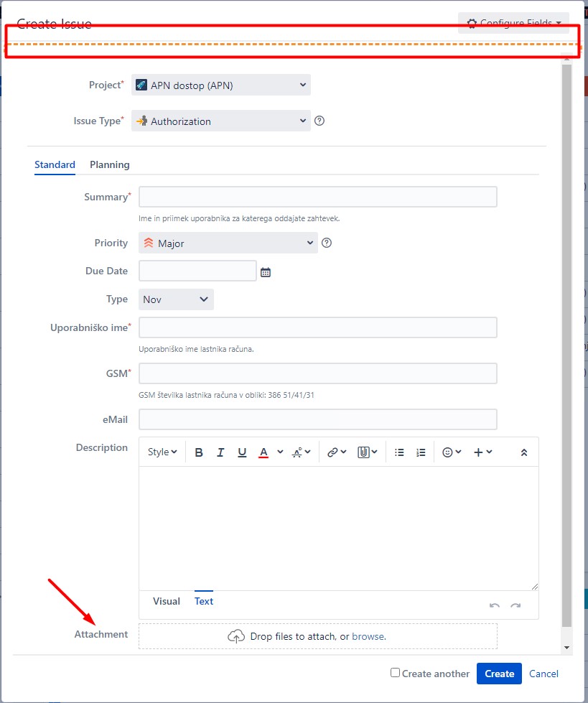Image resolution: width=588 pixels, height=703 pixels.
Task: Focus the Uporabniško ime input field
Action: click(318, 327)
